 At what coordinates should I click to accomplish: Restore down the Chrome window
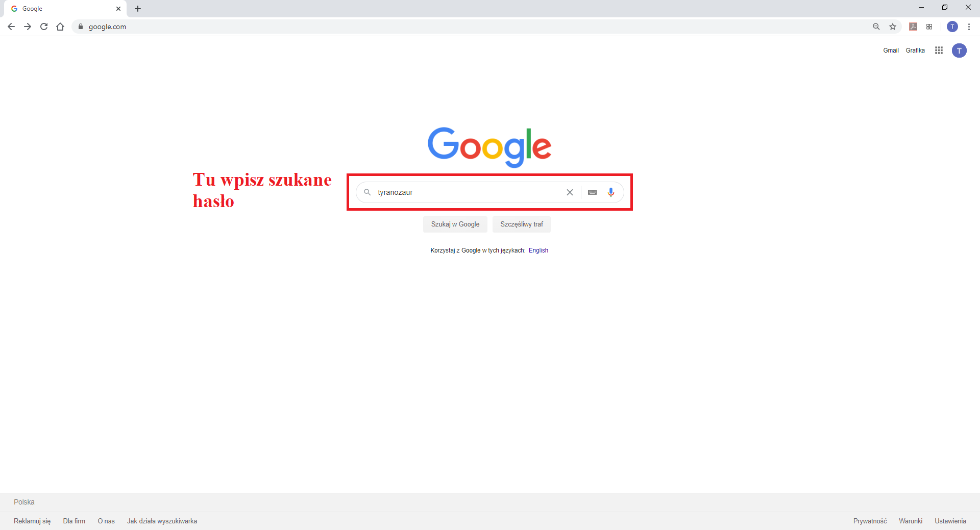pos(945,8)
